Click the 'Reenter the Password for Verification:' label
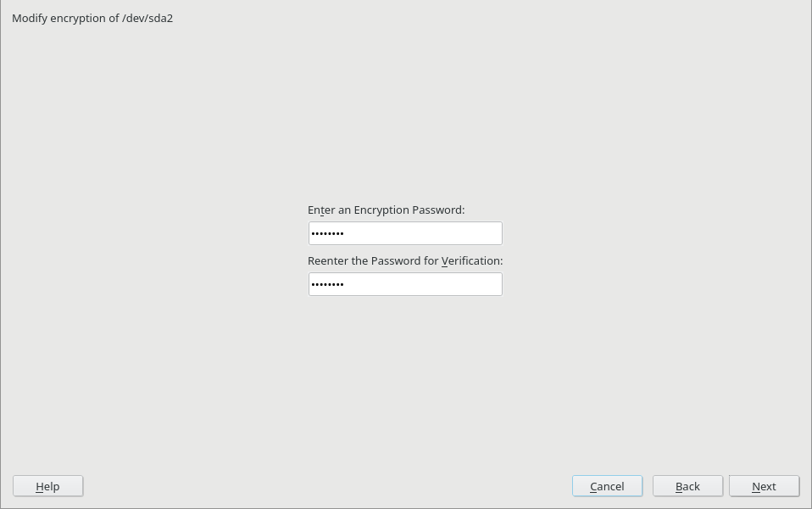 pos(405,260)
